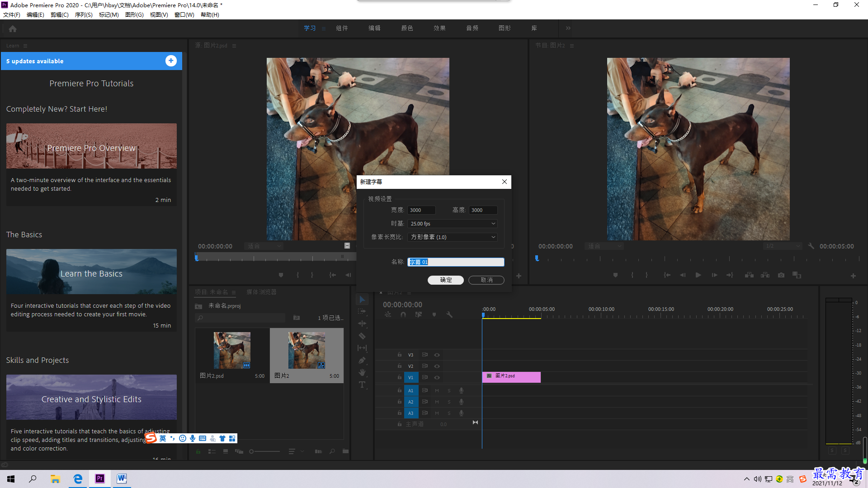
Task: Click Go to In point in Program monitor
Action: [x=667, y=275]
